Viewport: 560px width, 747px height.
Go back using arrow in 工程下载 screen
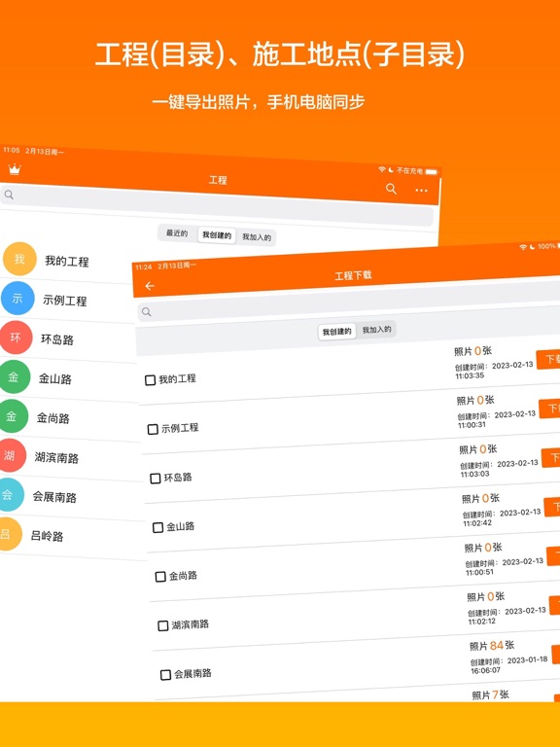point(150,286)
